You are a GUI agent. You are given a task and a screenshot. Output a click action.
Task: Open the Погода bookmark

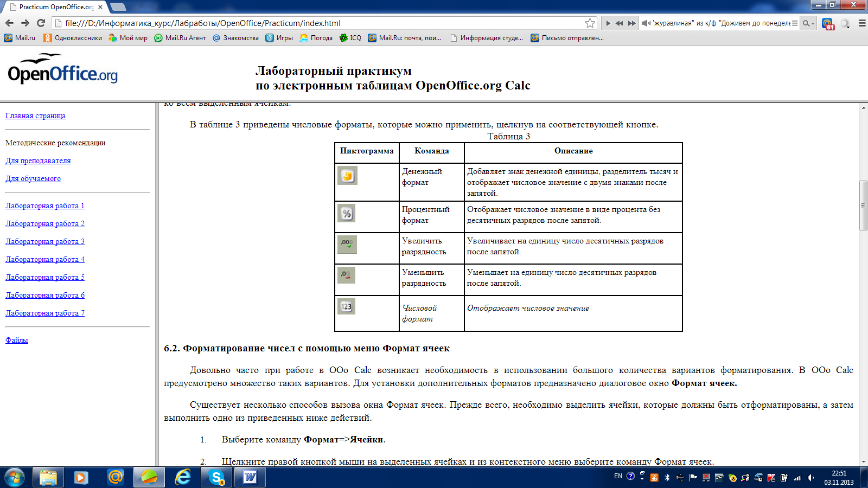[316, 38]
